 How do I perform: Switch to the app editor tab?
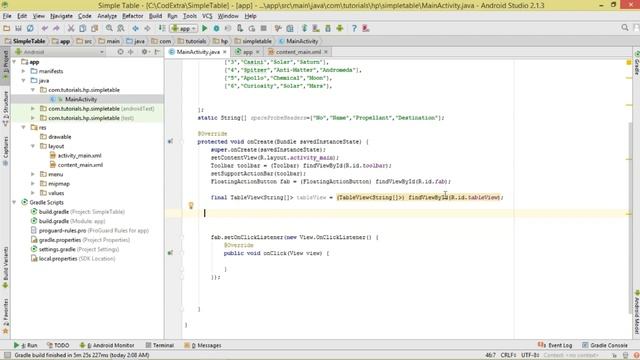(247, 52)
